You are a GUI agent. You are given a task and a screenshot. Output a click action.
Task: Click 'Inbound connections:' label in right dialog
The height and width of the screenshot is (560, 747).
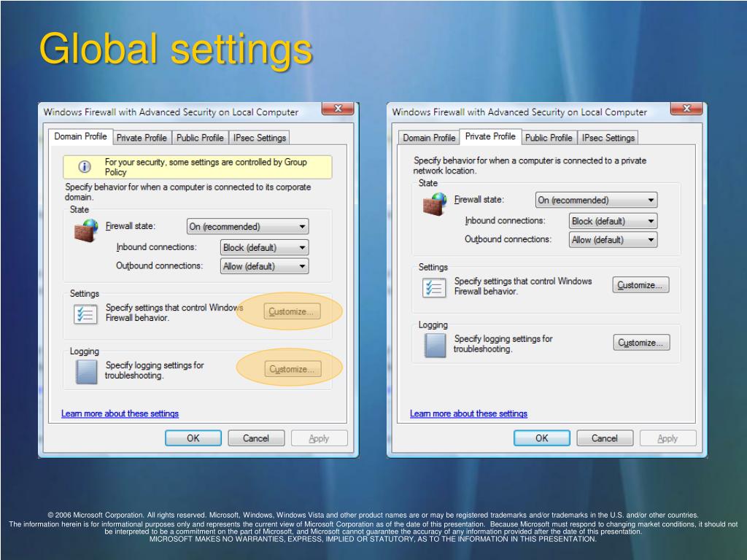pos(505,220)
